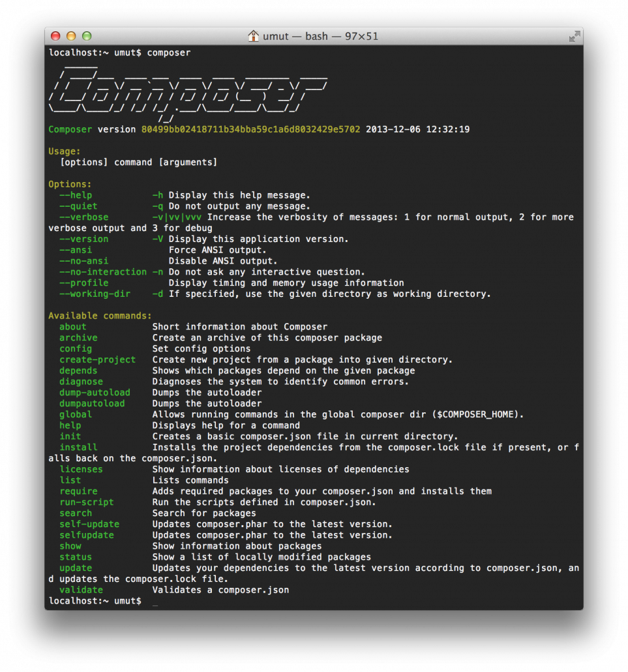Select the 'about' command name
Image resolution: width=628 pixels, height=672 pixels.
point(73,327)
